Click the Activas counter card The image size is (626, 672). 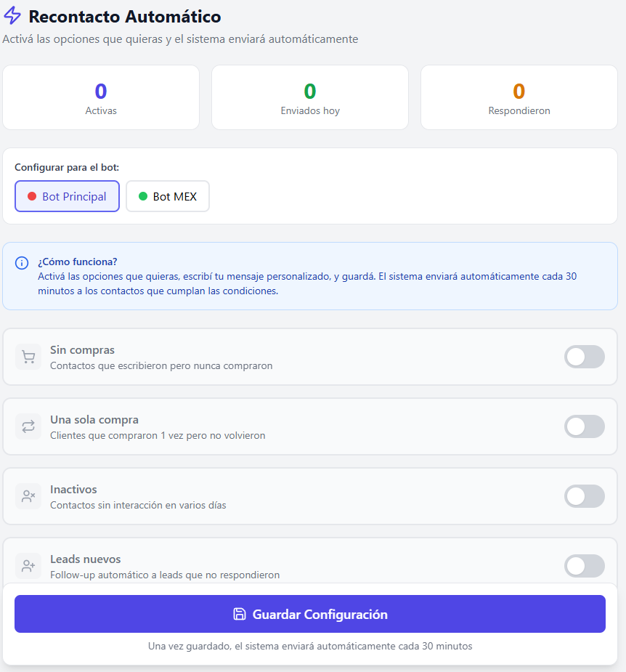click(100, 97)
